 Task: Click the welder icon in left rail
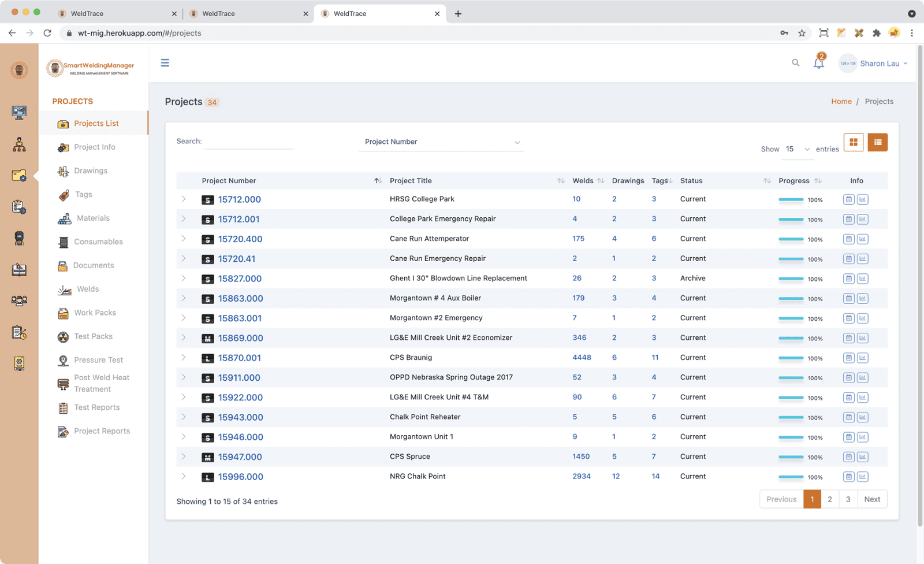pyautogui.click(x=19, y=238)
